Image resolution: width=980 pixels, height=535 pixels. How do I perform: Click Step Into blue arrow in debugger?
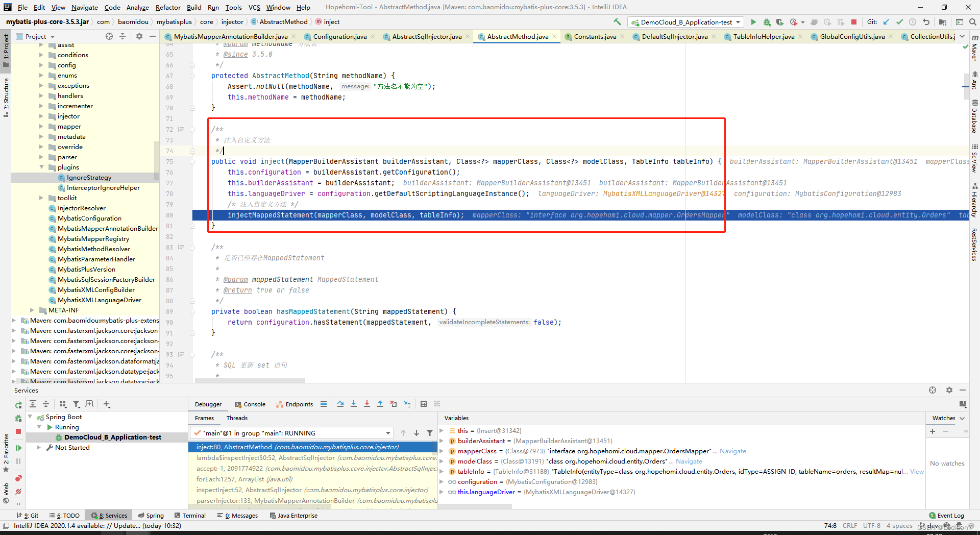pyautogui.click(x=354, y=404)
